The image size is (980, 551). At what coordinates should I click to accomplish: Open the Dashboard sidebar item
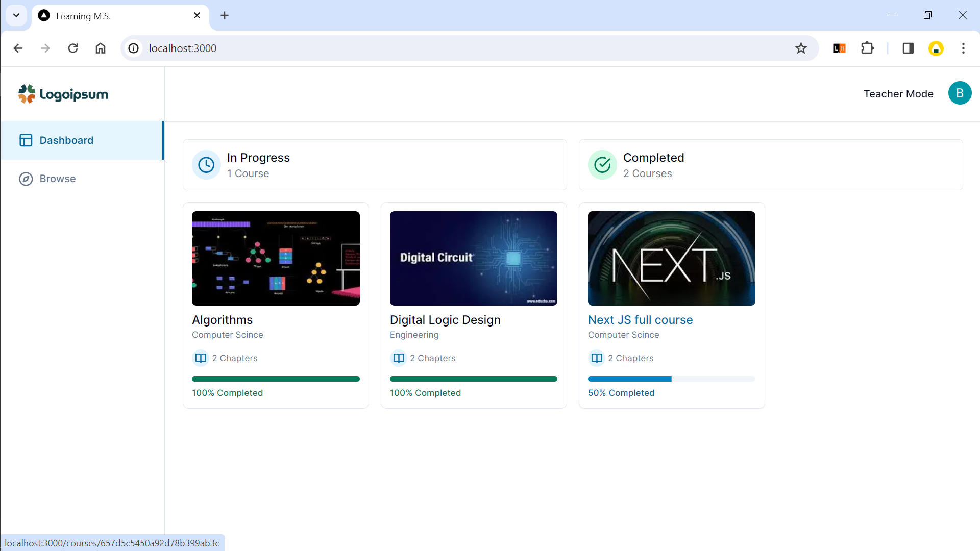(x=66, y=140)
